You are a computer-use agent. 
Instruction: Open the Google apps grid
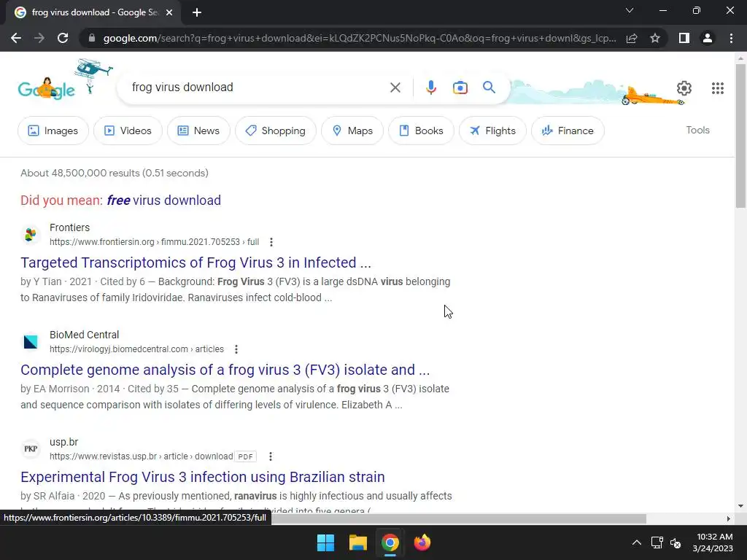[x=718, y=88]
